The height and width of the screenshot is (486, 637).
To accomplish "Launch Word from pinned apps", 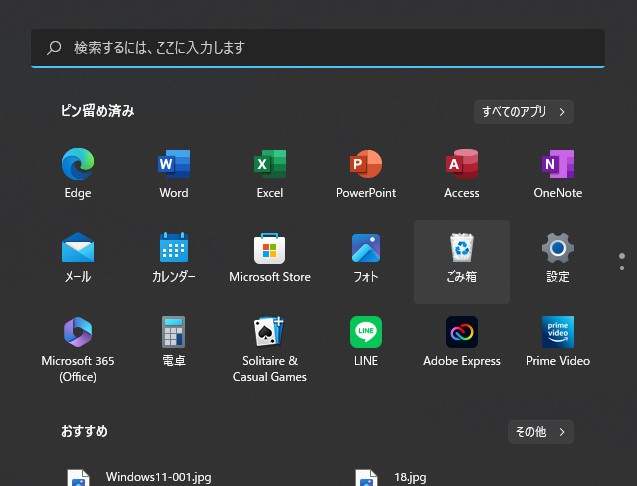I will tap(174, 174).
